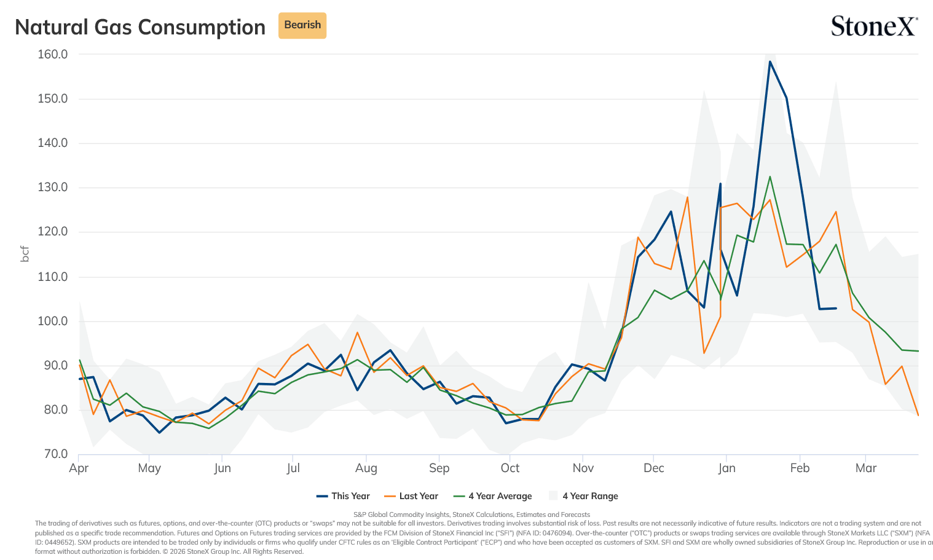Select the Apr label on x-axis

click(79, 468)
